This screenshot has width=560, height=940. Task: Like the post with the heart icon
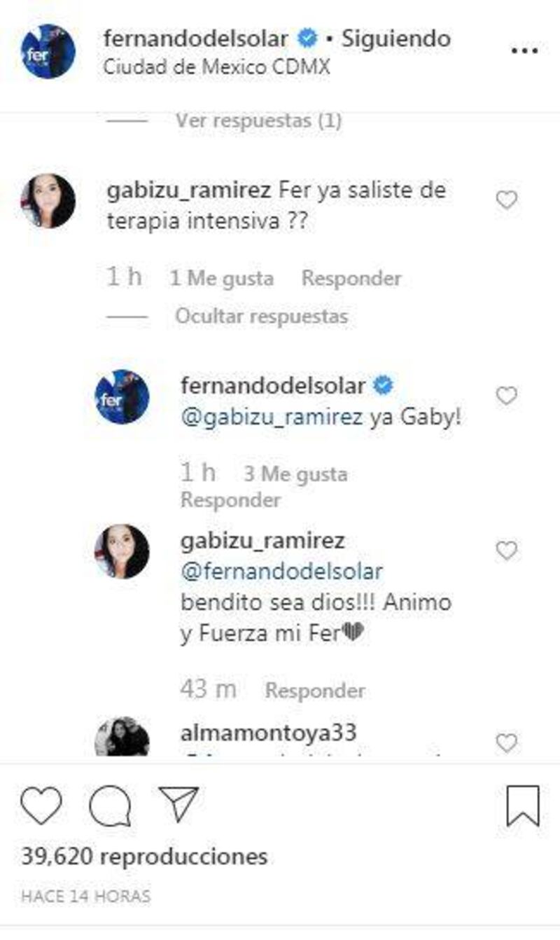(x=41, y=806)
